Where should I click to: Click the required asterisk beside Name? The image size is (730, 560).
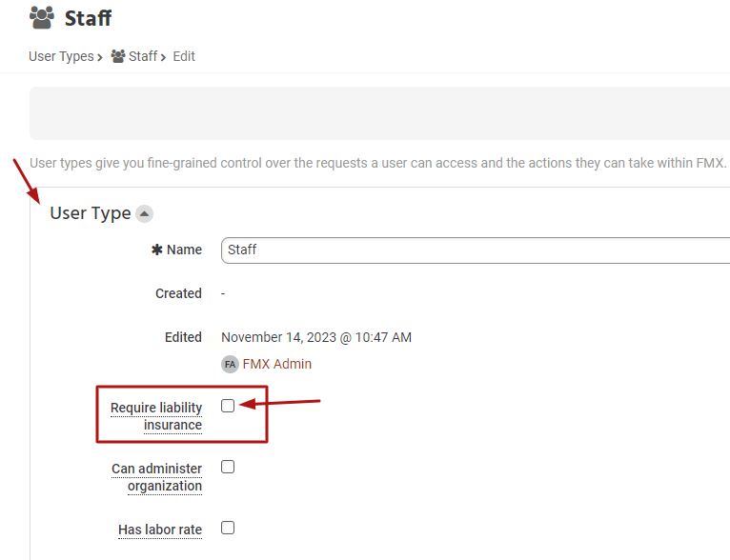tap(157, 250)
